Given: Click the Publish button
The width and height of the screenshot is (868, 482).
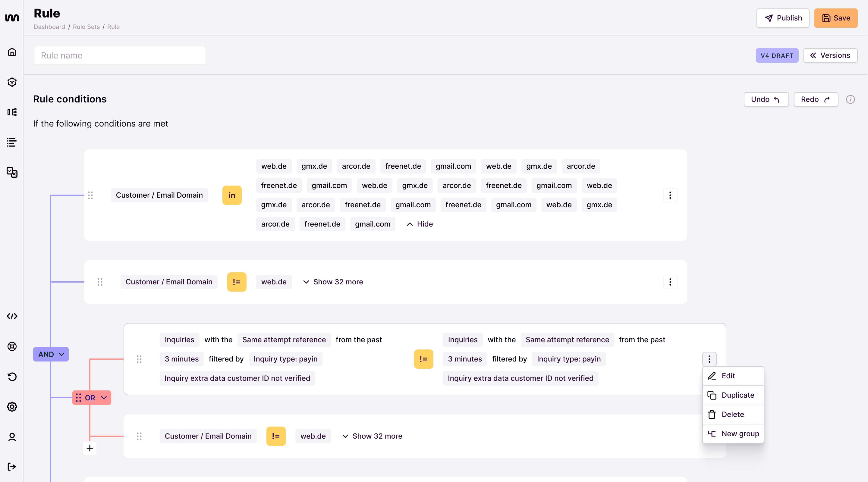Looking at the screenshot, I should pos(782,18).
